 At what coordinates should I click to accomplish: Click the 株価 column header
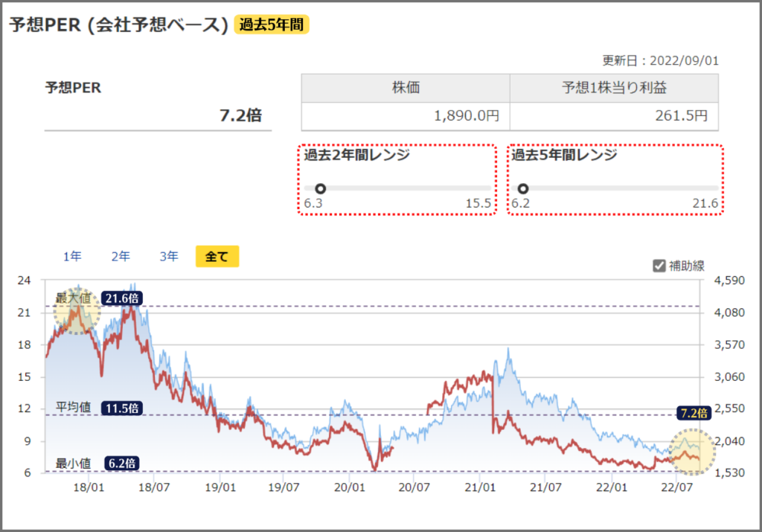coord(406,88)
